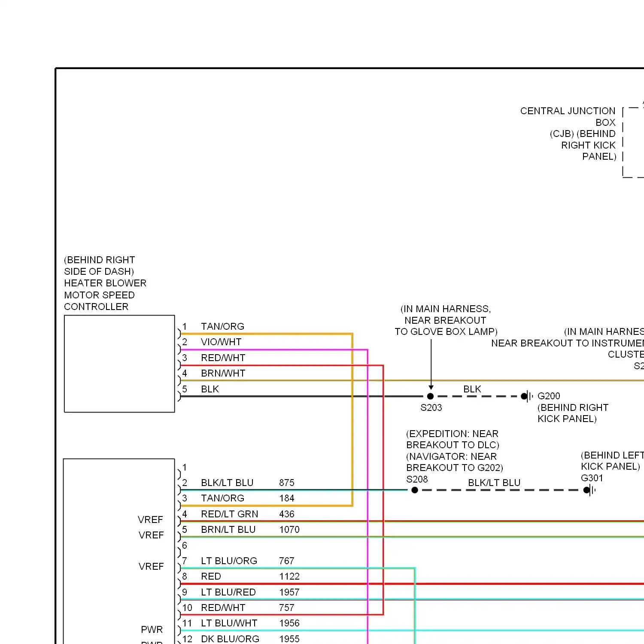Click the Expedition/Navigator breakout note

[x=454, y=450]
